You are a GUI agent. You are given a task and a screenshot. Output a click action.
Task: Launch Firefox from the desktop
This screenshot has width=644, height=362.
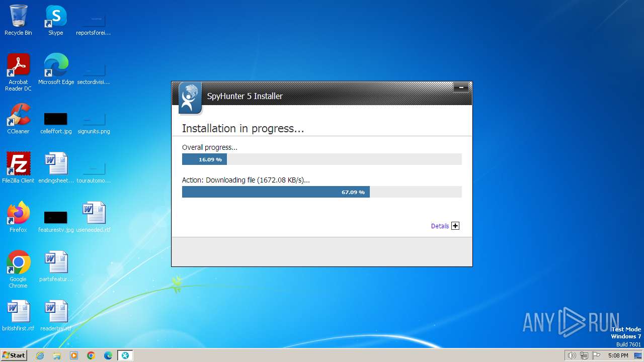(18, 217)
